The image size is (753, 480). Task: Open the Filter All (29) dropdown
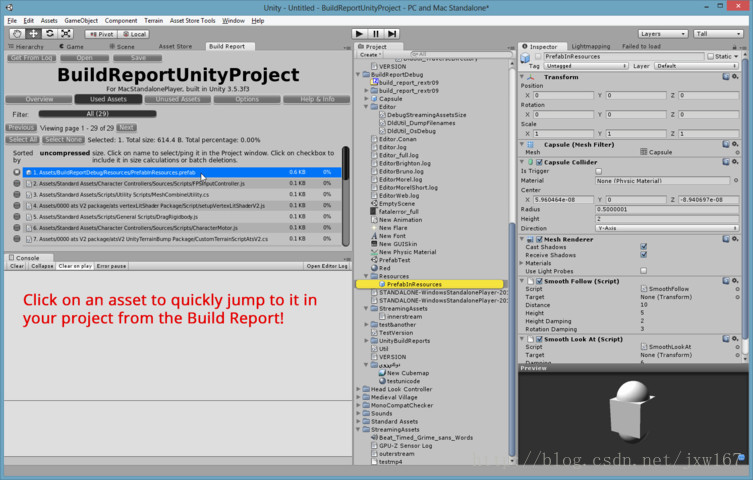point(97,114)
